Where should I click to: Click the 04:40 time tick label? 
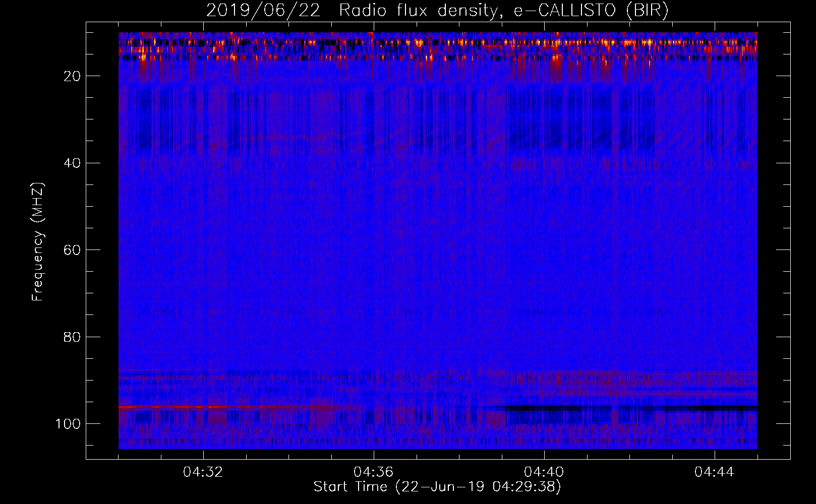pyautogui.click(x=544, y=472)
